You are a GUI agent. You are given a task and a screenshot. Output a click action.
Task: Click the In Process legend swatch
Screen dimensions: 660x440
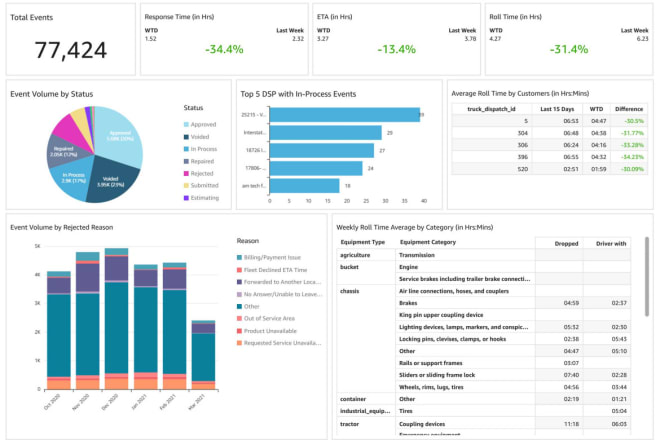click(186, 149)
